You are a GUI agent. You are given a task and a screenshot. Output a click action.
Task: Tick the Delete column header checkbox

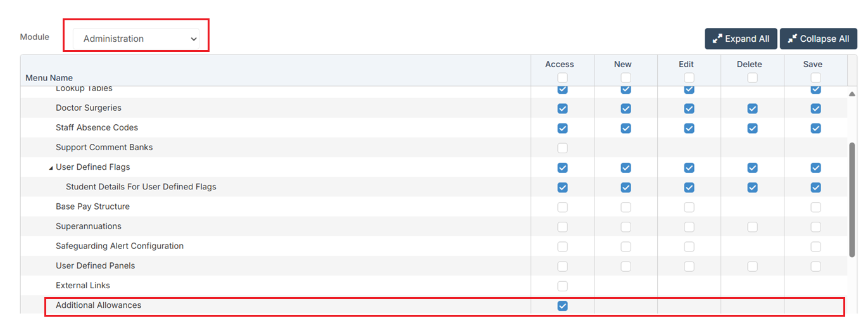tap(752, 77)
